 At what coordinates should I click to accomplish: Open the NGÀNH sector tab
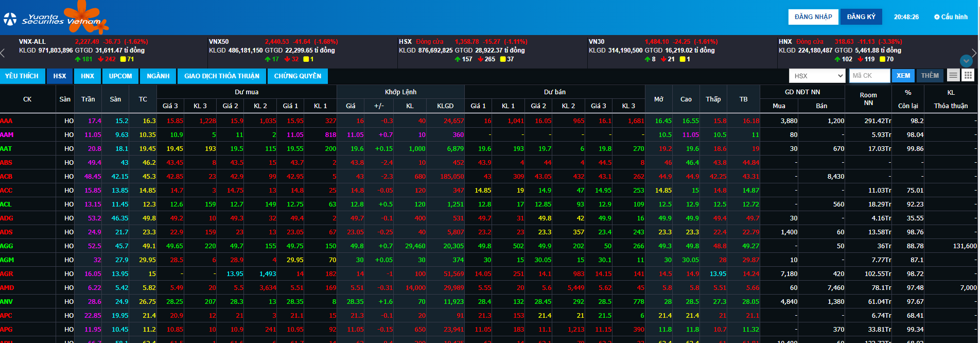point(158,76)
